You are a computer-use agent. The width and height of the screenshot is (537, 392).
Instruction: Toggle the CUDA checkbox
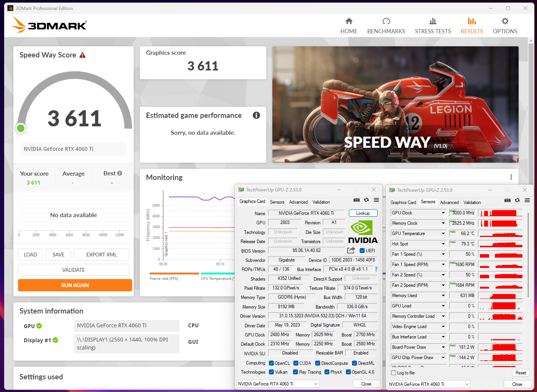coord(296,363)
